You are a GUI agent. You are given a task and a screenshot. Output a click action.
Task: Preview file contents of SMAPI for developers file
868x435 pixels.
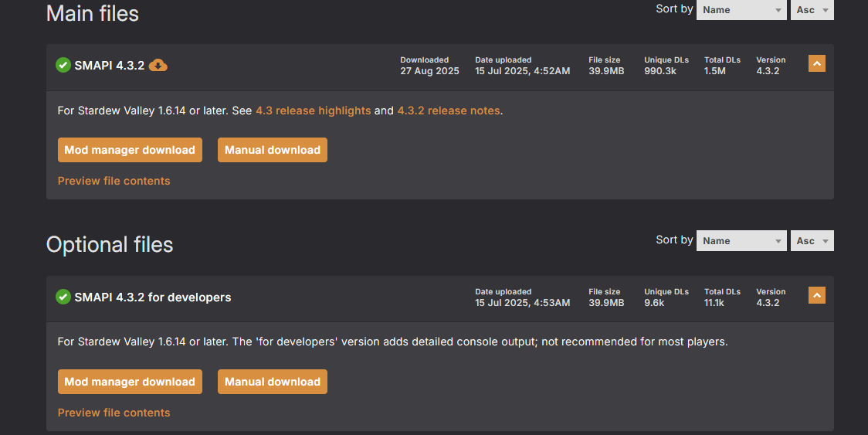click(114, 413)
